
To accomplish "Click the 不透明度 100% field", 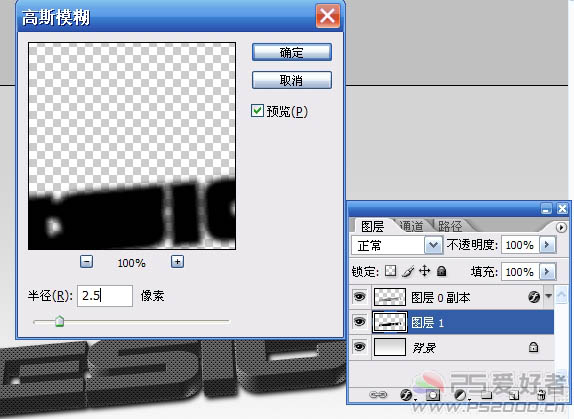I will point(520,244).
